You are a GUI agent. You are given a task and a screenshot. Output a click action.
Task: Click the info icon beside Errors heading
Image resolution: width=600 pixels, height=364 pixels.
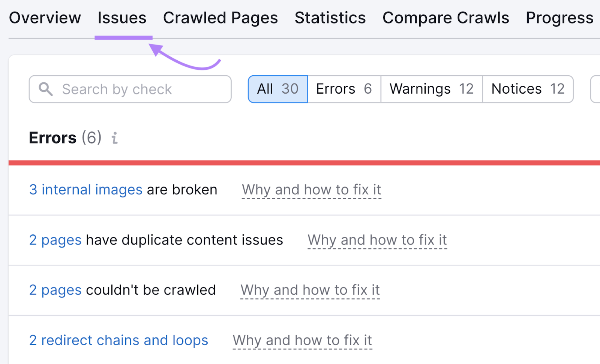tap(114, 138)
